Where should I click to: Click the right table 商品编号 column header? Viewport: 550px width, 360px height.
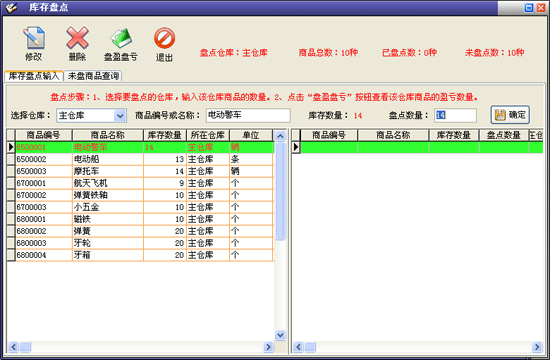point(329,135)
